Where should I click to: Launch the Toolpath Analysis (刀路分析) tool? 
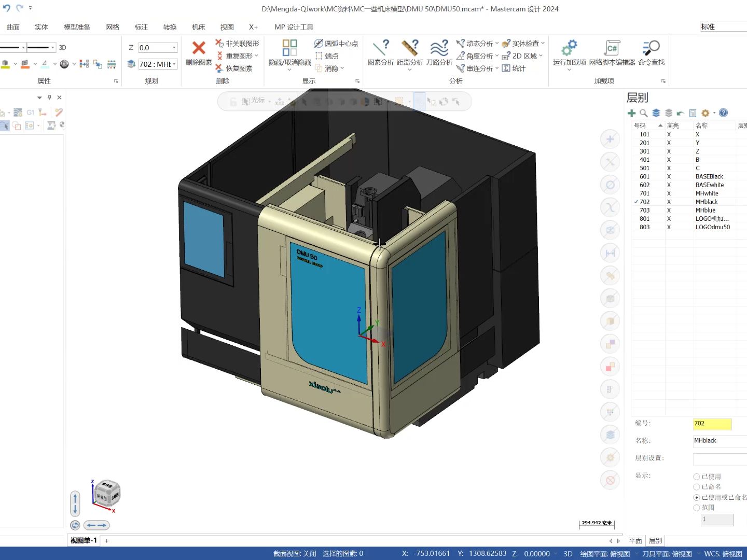coord(439,53)
